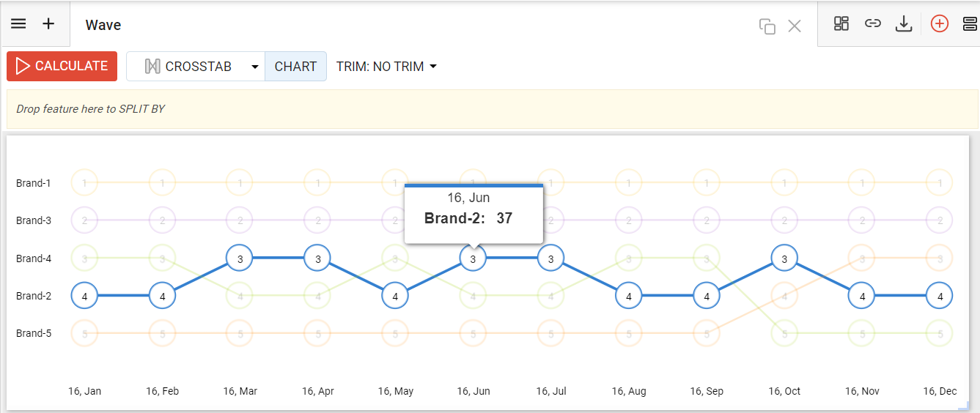The image size is (980, 413).
Task: Click the Brand-2 node at 16, Jan
Action: click(x=85, y=297)
